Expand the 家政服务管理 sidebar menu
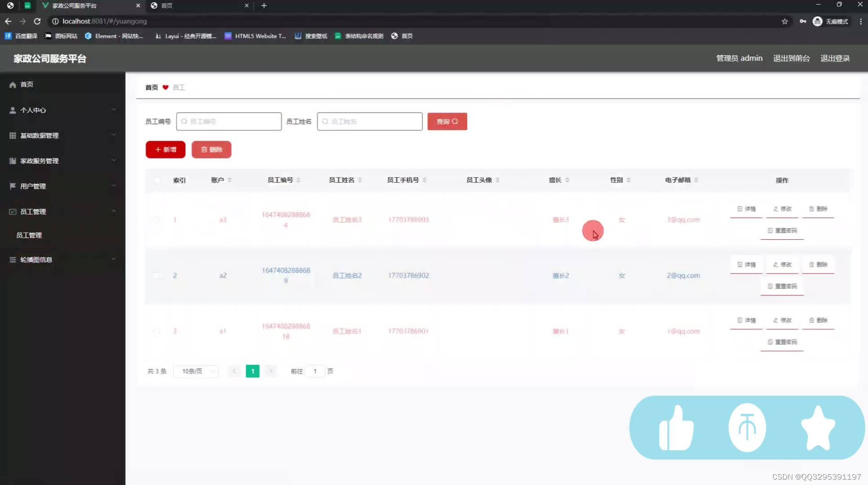The height and width of the screenshot is (485, 868). tap(62, 161)
